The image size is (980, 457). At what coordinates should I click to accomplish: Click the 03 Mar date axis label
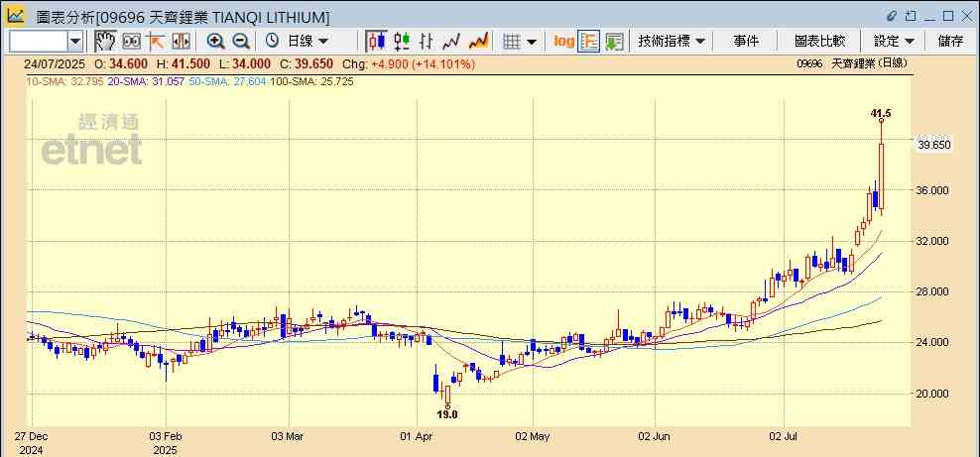pos(289,436)
